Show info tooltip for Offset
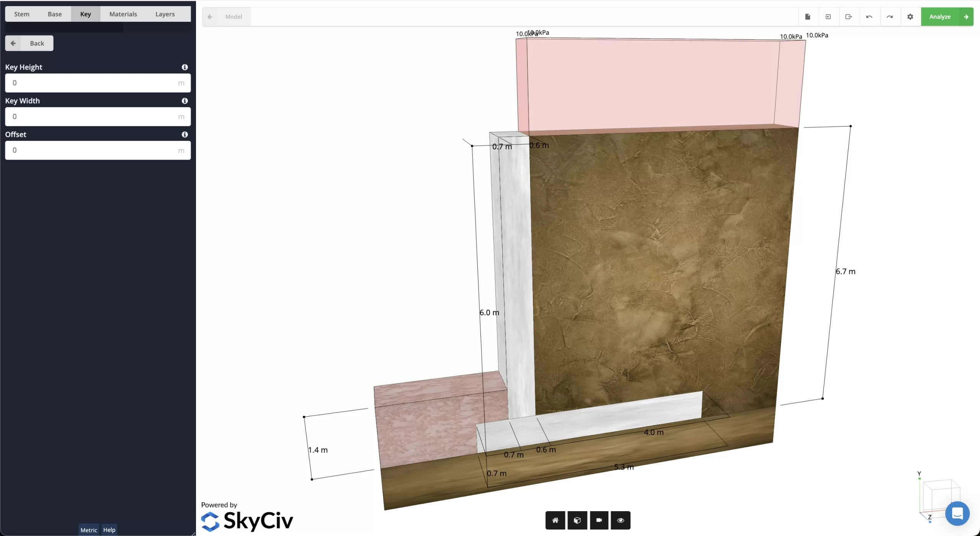 185,135
